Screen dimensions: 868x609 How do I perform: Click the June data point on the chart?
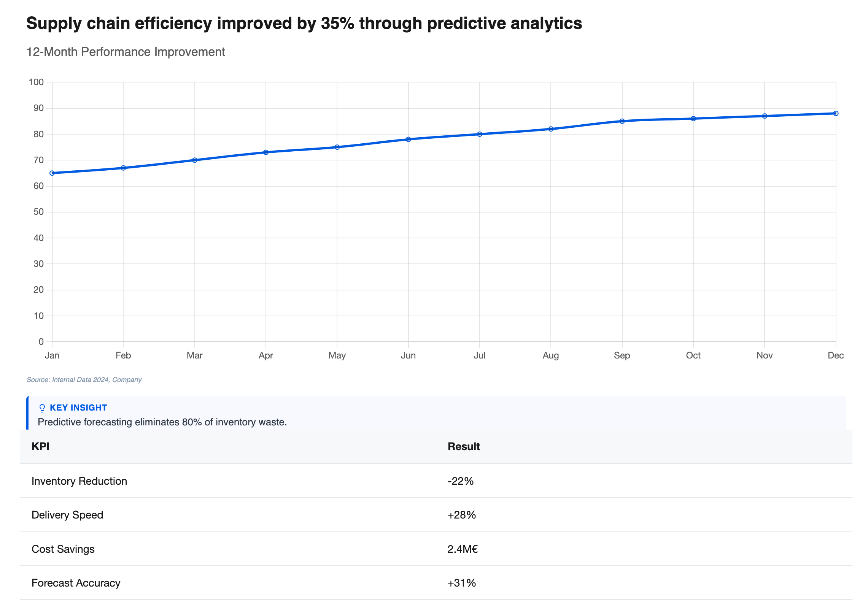tap(408, 139)
